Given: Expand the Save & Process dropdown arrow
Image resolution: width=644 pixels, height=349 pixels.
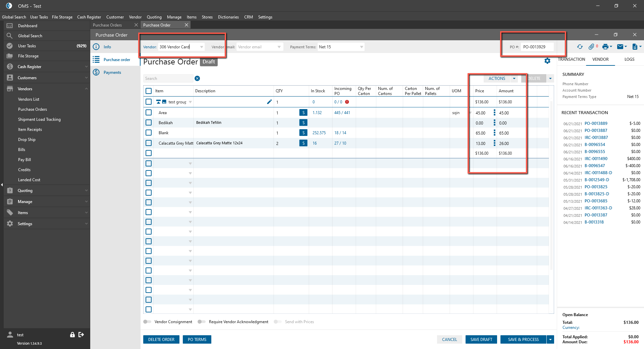Looking at the screenshot, I should 550,340.
